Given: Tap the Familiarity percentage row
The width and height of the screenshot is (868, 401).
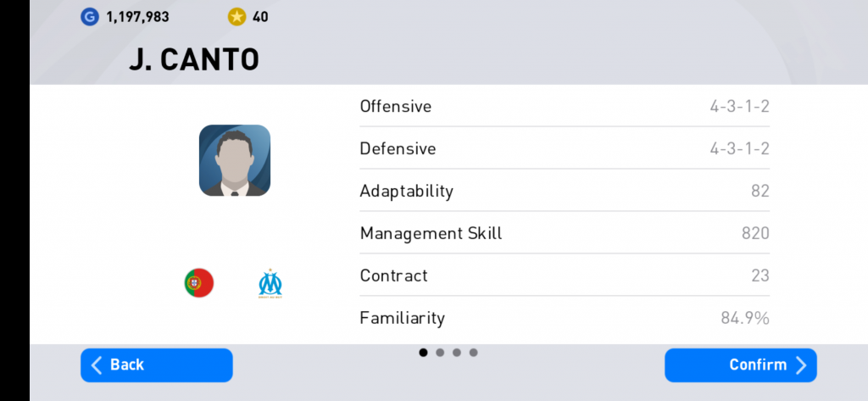Looking at the screenshot, I should 565,318.
